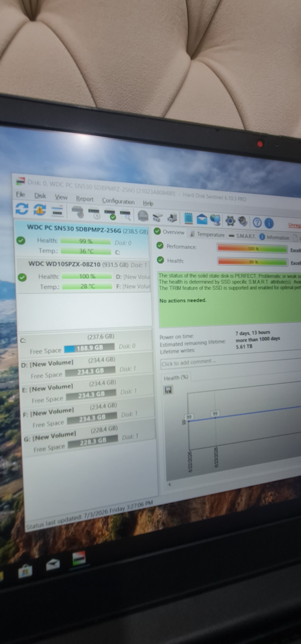Open the blue notepad report icon
The image size is (301, 644).
pyautogui.click(x=188, y=218)
